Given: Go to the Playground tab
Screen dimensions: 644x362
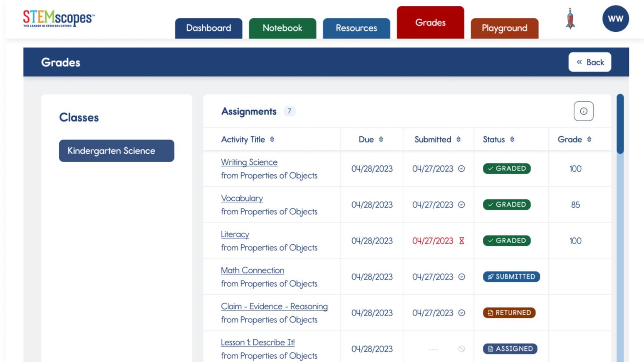Looking at the screenshot, I should [504, 28].
